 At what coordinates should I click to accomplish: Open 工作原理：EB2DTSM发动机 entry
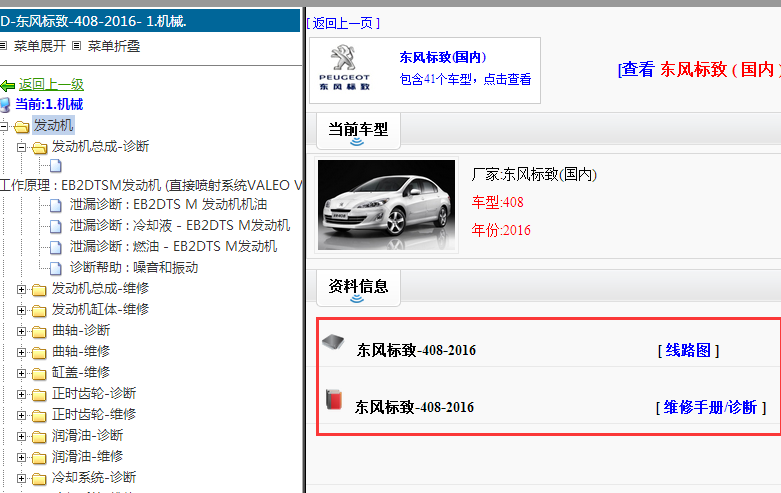click(151, 185)
